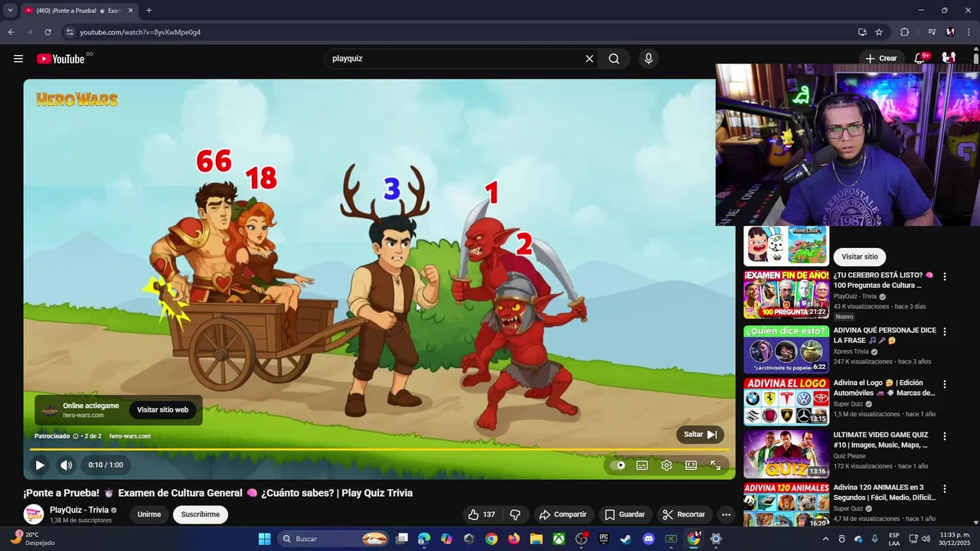Open PlayQuiz - Trivia channel name
Screen dimensions: 980x551
pyautogui.click(x=79, y=510)
